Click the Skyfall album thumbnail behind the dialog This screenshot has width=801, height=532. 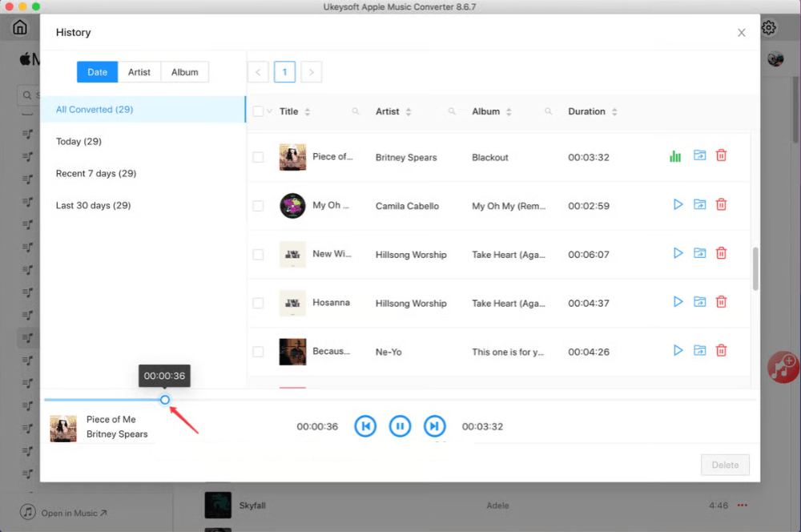(218, 505)
